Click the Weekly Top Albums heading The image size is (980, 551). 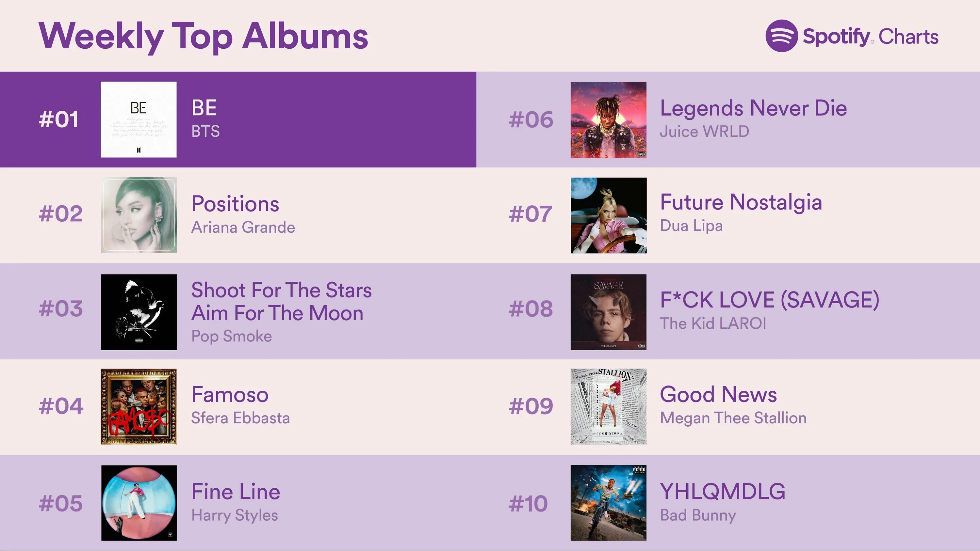pyautogui.click(x=203, y=36)
